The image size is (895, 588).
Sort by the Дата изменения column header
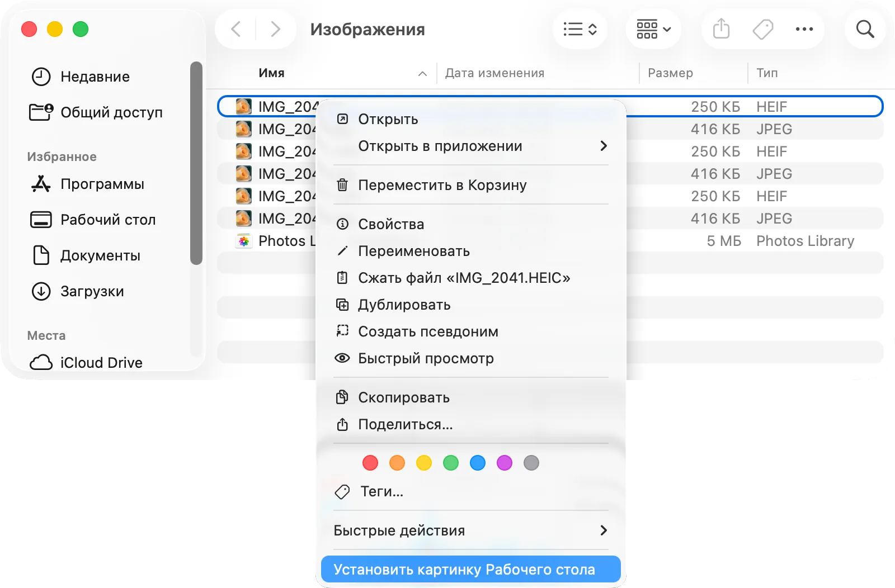pos(494,73)
